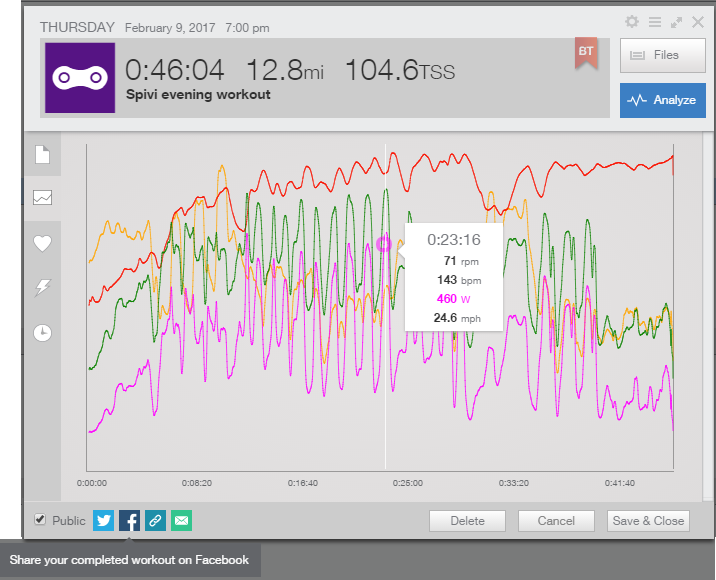Click the Delete button
This screenshot has height=580, width=716.
pos(467,521)
